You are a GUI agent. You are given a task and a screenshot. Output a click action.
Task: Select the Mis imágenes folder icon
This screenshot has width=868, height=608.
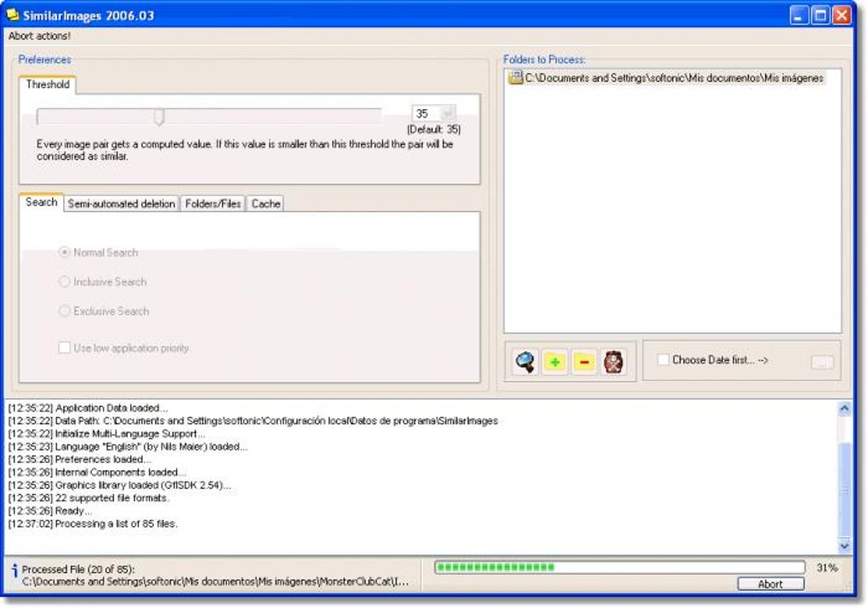(516, 77)
